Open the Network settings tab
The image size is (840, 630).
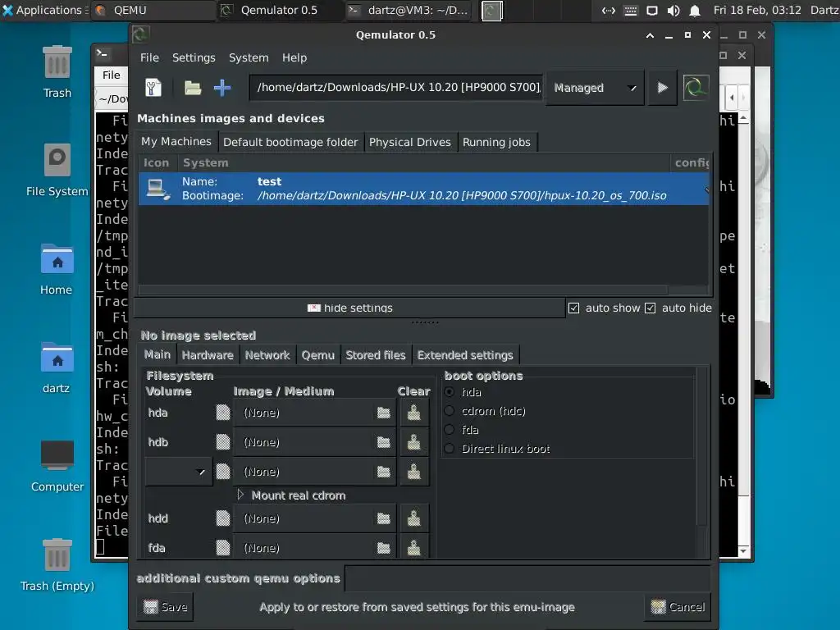pos(267,355)
